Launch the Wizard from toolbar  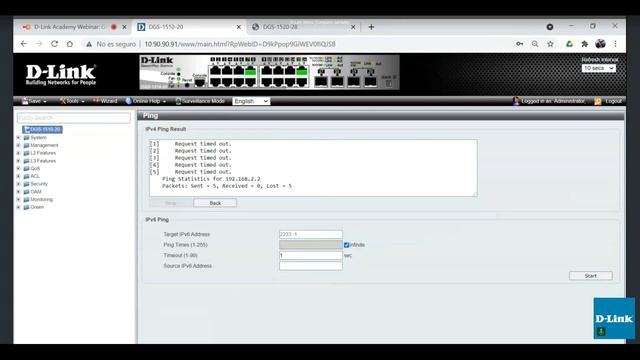click(105, 101)
